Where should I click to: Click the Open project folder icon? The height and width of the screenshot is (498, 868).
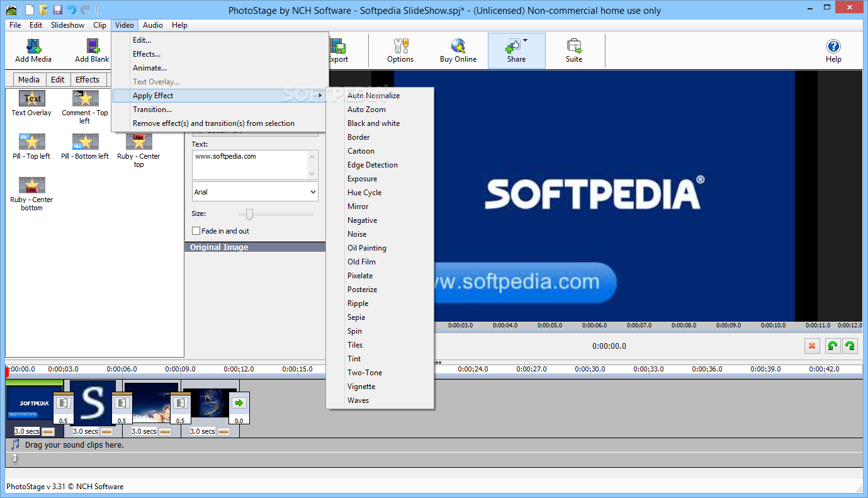click(x=43, y=10)
